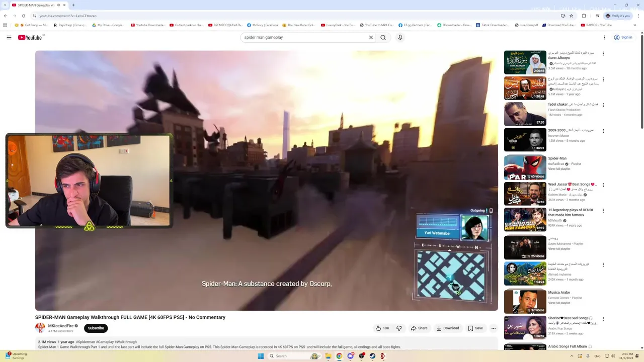Show hidden system tray icons
Screen dimensions: 644x362
(x=572, y=356)
